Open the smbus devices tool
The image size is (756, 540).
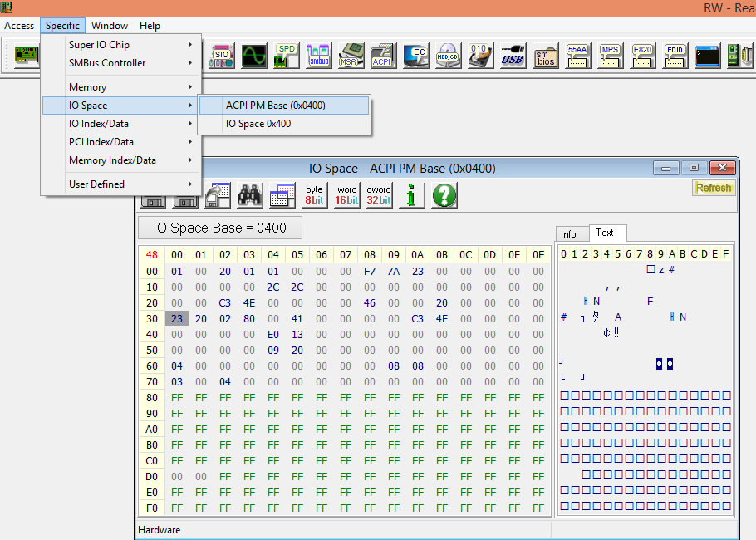(319, 56)
